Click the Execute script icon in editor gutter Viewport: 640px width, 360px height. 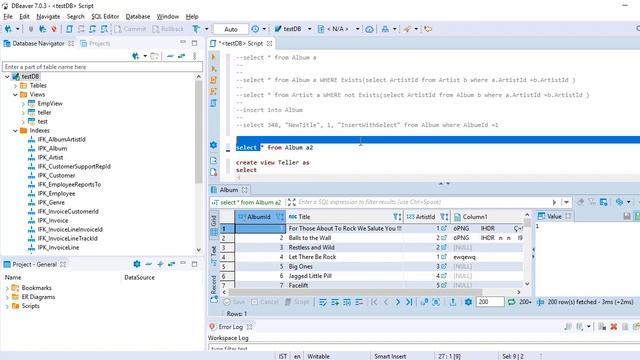click(213, 80)
